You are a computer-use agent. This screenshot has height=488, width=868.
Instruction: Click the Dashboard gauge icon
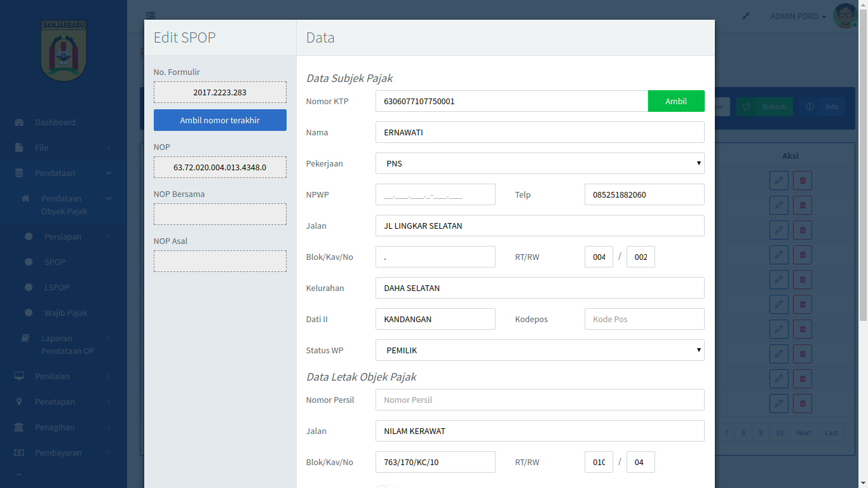[19, 122]
